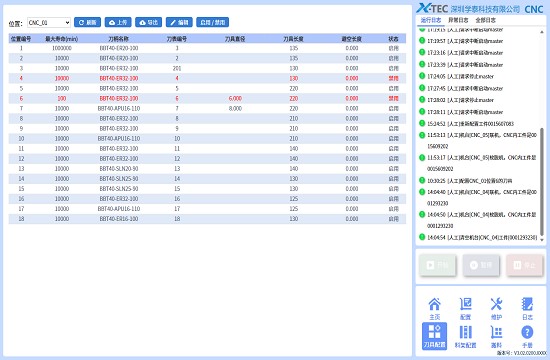Screen dimensions: 550x360
Task: Select the red 禁用 status in row 6
Action: pyautogui.click(x=394, y=98)
